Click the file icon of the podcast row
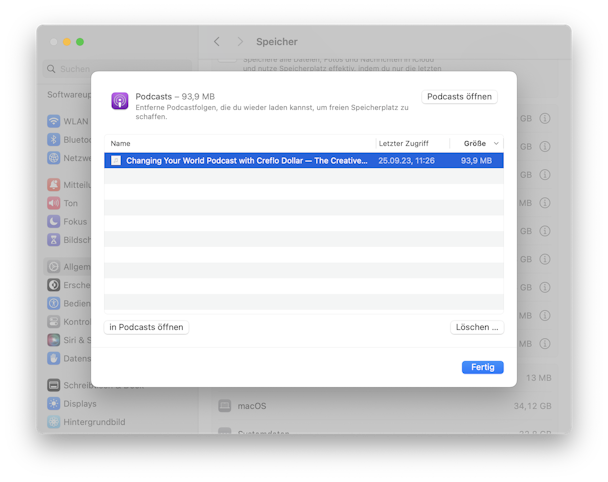The height and width of the screenshot is (482, 608). pyautogui.click(x=116, y=161)
